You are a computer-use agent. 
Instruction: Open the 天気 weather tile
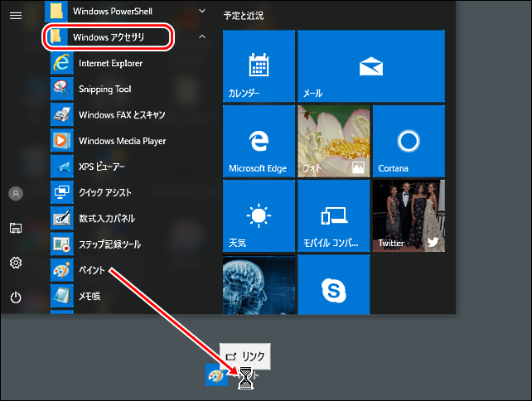259,215
